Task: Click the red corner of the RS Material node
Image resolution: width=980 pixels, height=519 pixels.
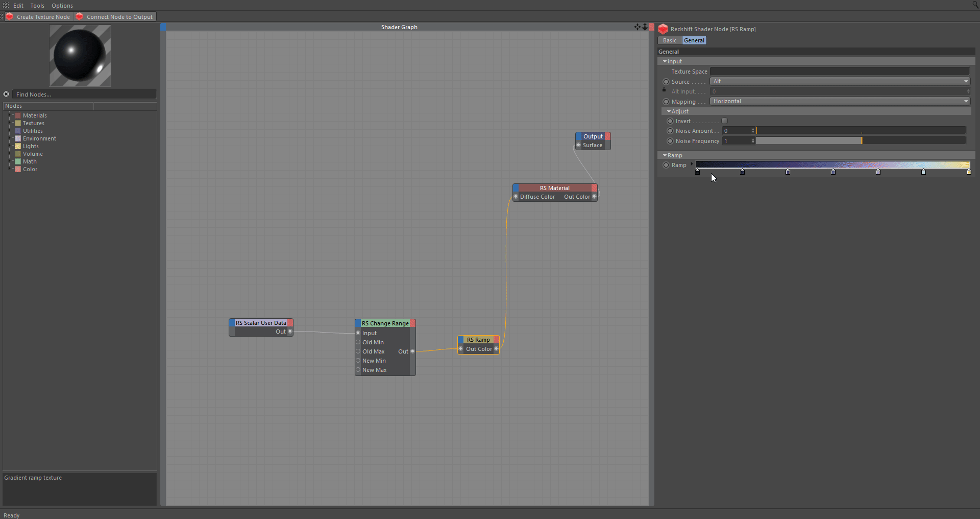Action: point(594,188)
